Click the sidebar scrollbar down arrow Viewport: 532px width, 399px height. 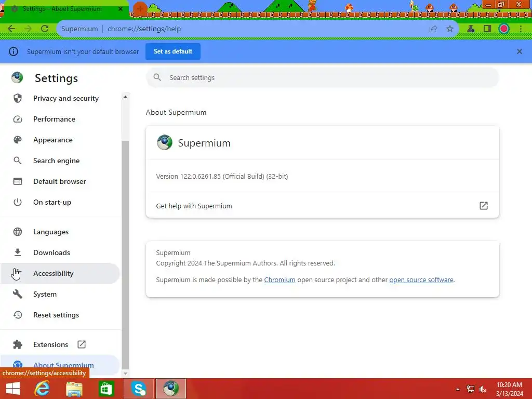125,373
